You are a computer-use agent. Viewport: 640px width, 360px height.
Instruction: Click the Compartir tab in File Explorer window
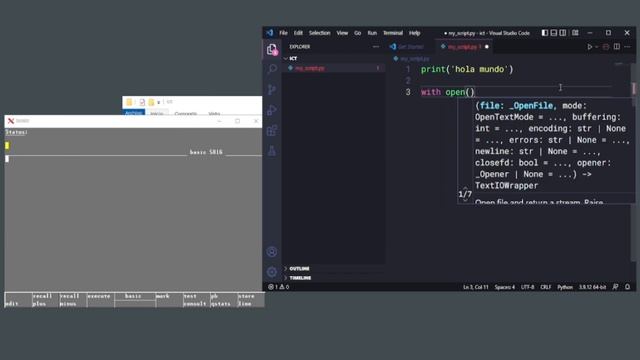click(186, 113)
